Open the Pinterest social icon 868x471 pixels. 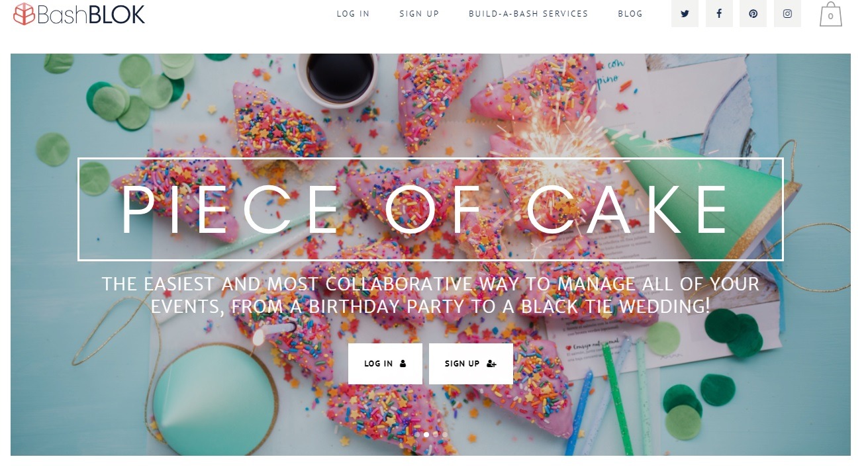(x=753, y=13)
